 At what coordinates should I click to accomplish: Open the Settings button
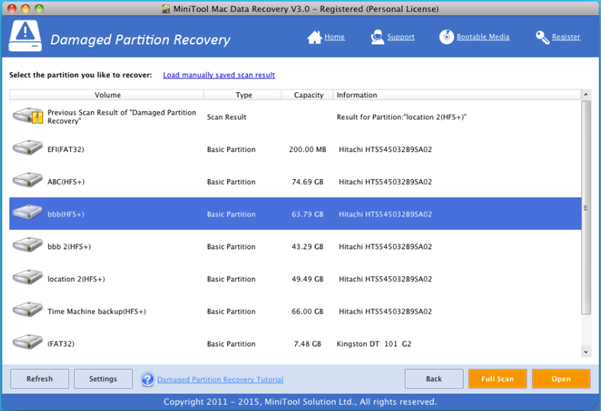[x=103, y=379]
